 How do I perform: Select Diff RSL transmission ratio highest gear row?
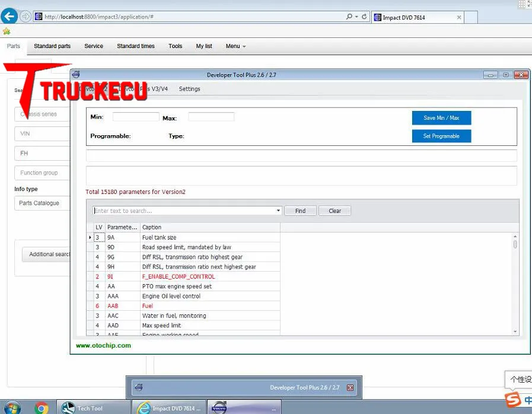pos(183,257)
